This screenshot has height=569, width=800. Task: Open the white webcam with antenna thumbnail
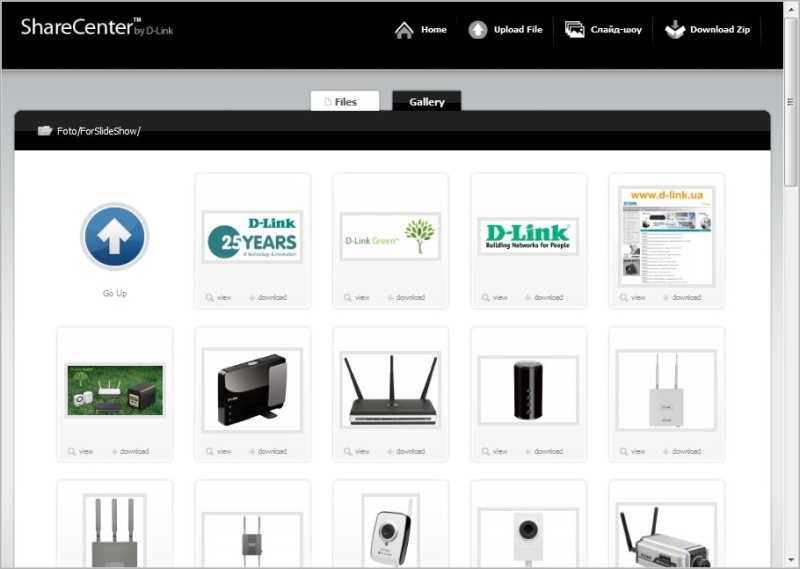(x=390, y=530)
